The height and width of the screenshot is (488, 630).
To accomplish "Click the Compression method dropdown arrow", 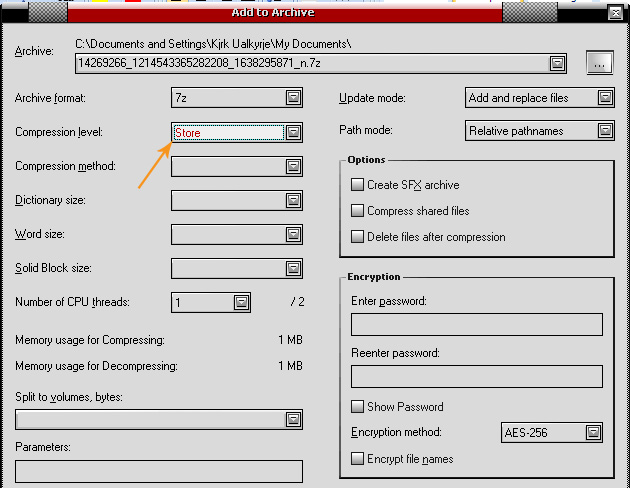I will (293, 166).
